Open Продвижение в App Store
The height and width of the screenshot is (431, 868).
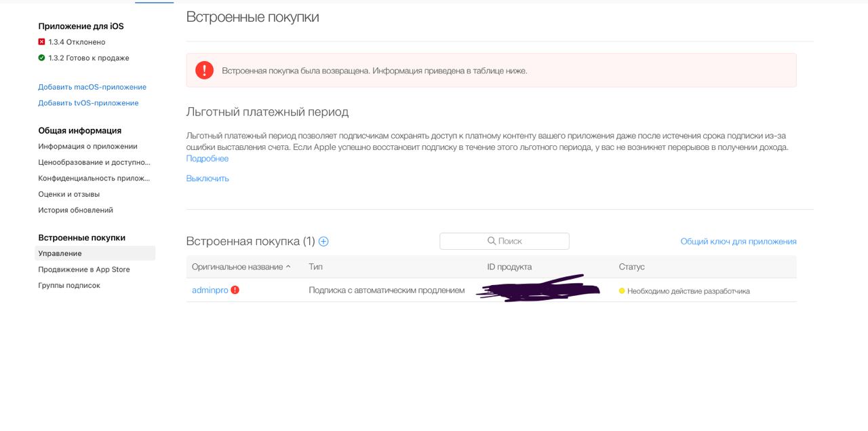(84, 269)
